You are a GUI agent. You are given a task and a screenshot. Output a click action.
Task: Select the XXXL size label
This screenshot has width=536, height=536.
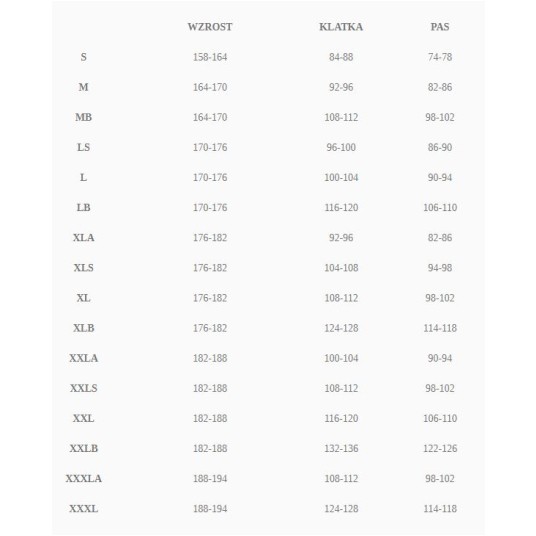(83, 508)
